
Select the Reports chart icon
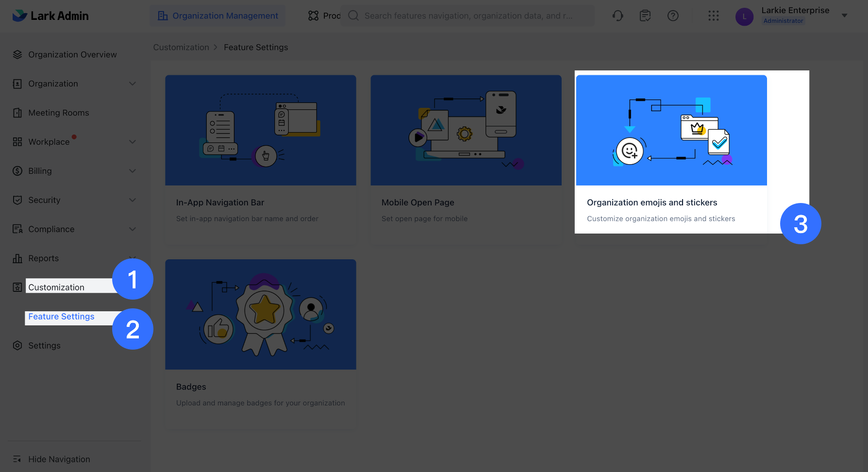17,258
